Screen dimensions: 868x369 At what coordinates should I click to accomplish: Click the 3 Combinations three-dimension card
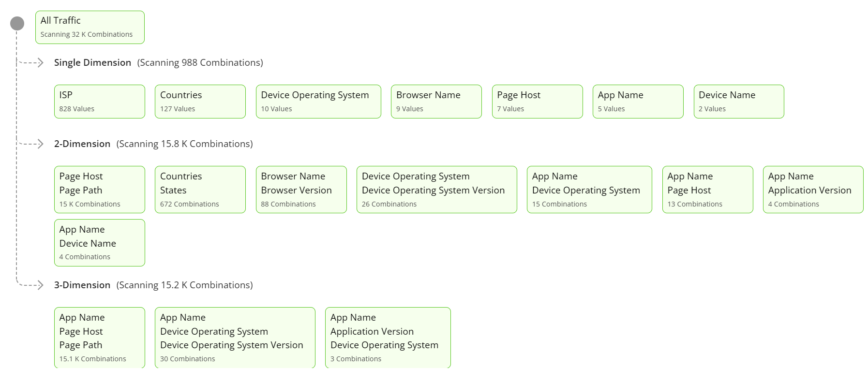coord(388,338)
